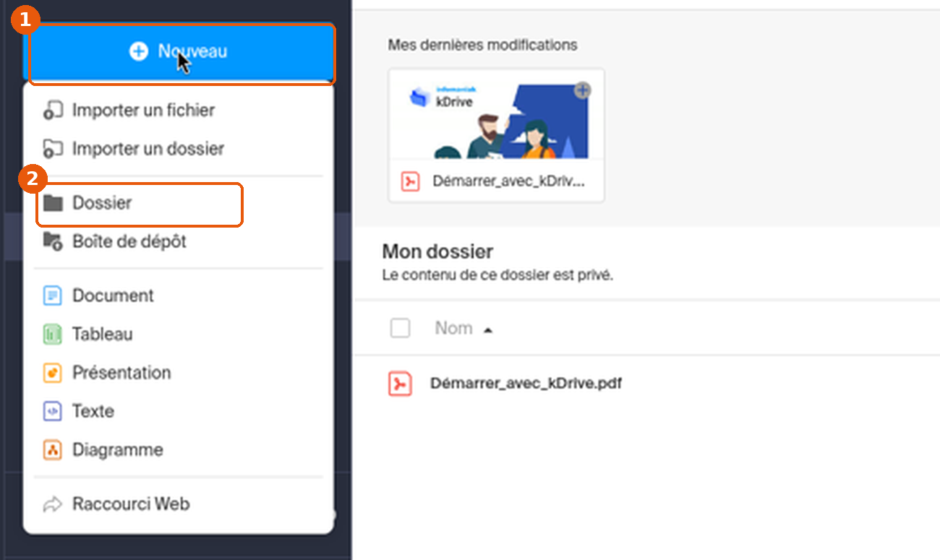
Task: Click the orange diagram icon beside Diagramme
Action: click(x=53, y=449)
